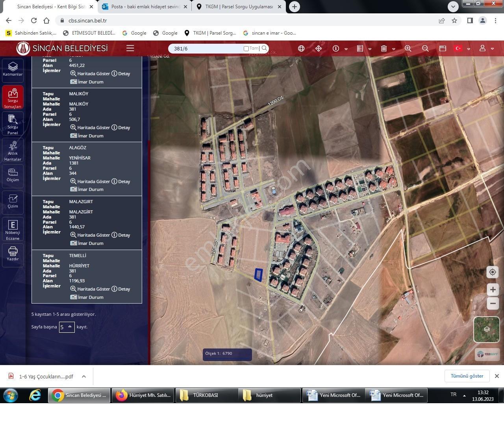Open the Sayfa başına records per page selector
This screenshot has height=441, width=504.
67,327
